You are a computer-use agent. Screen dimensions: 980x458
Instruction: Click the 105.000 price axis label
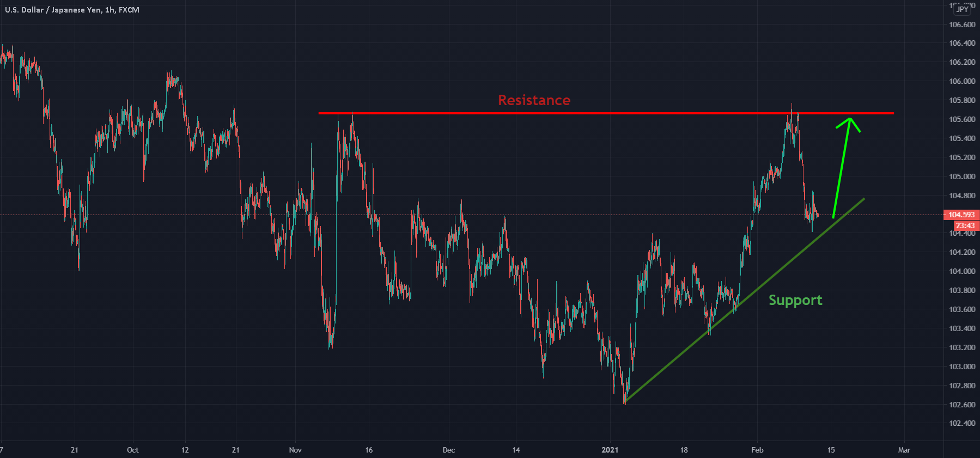tap(962, 176)
